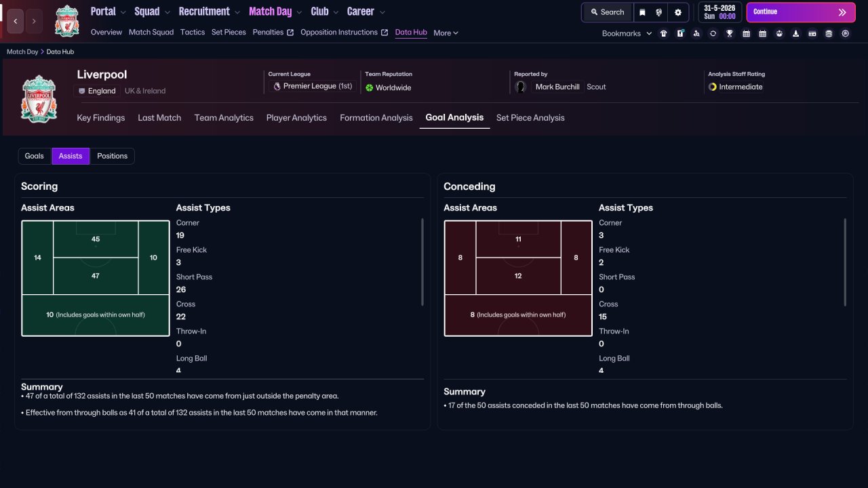Switch to the Goals view
Image resolution: width=868 pixels, height=488 pixels.
(35, 156)
